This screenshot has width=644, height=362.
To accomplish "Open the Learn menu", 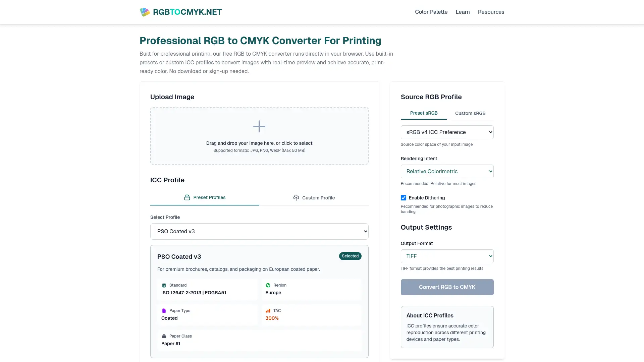I will [x=463, y=12].
